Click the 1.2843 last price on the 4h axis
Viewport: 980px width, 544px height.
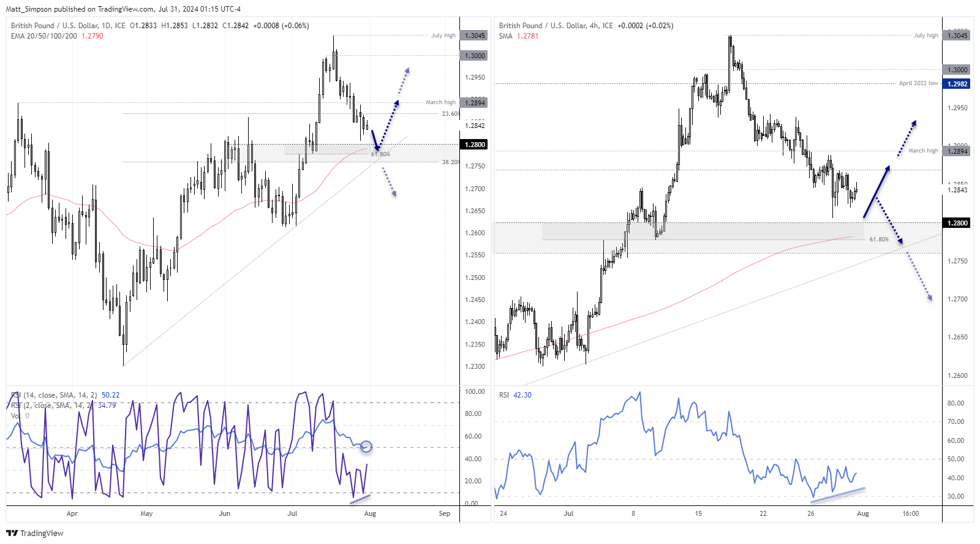pyautogui.click(x=957, y=190)
